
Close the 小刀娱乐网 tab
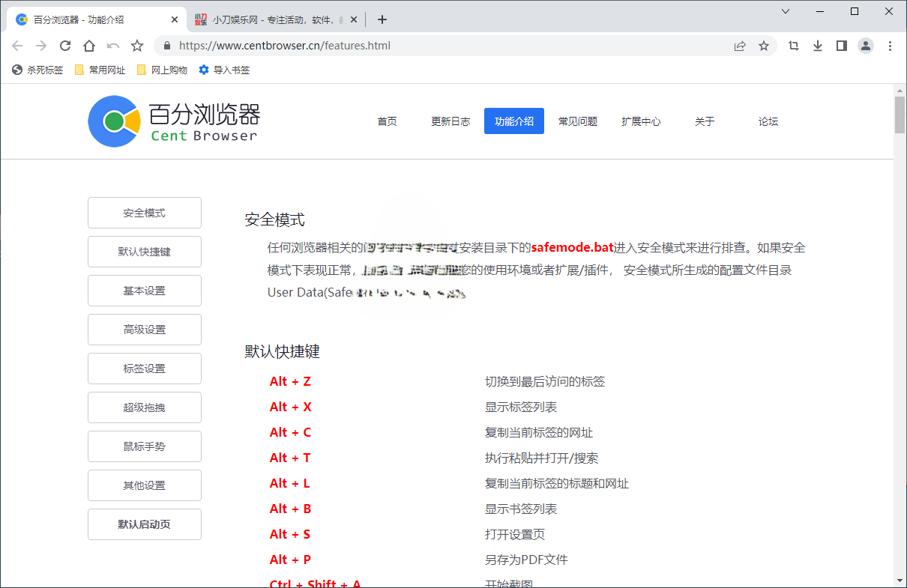[x=354, y=19]
